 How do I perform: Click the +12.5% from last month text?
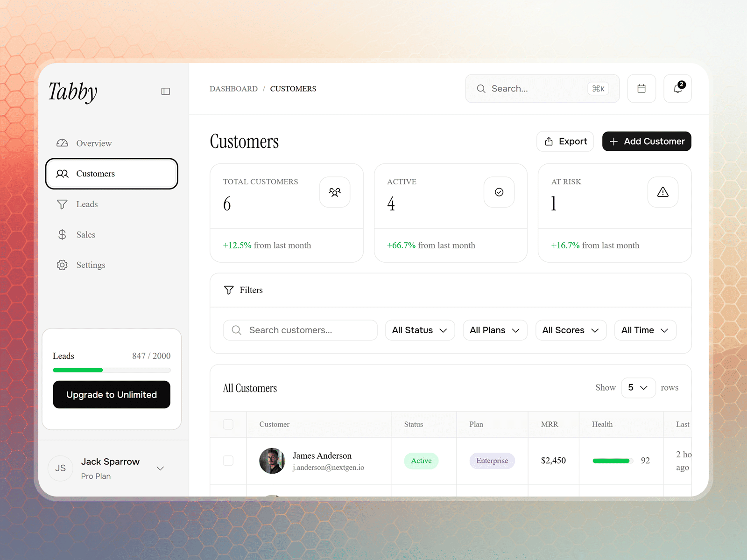pyautogui.click(x=267, y=245)
